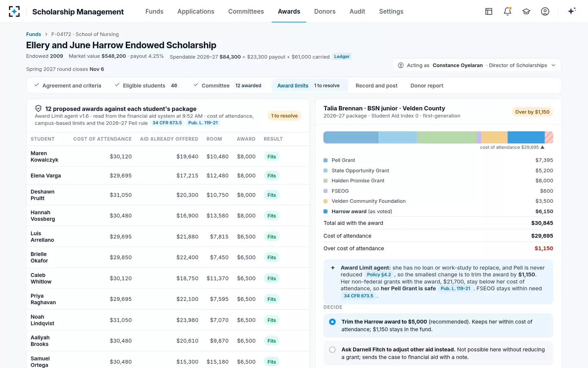Select Trim the Harrow award to $5,000 option
This screenshot has height=368, width=588.
click(438, 325)
